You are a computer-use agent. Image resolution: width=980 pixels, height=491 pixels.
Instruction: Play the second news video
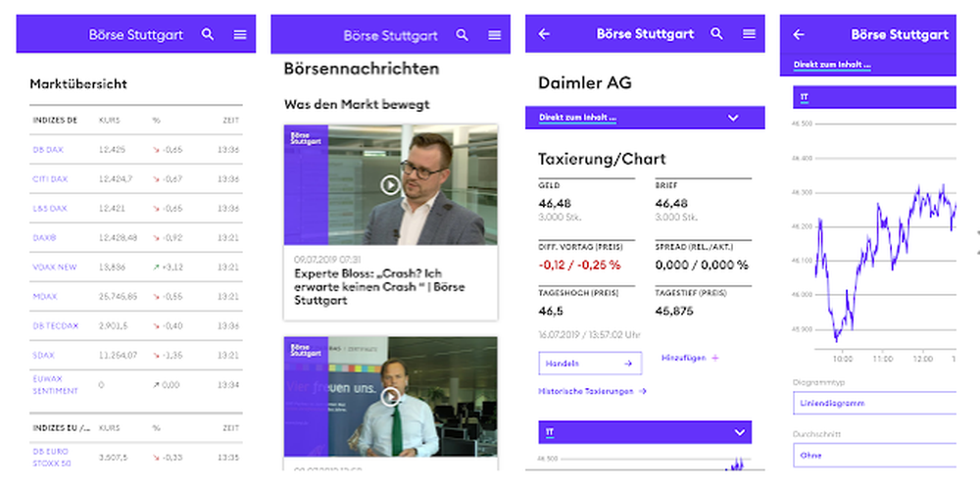point(391,397)
